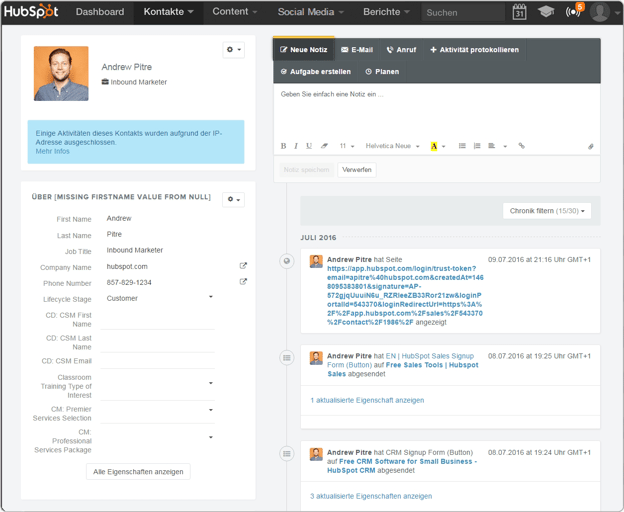This screenshot has height=512, width=624.
Task: Open font size 11 dropdown
Action: [x=347, y=146]
